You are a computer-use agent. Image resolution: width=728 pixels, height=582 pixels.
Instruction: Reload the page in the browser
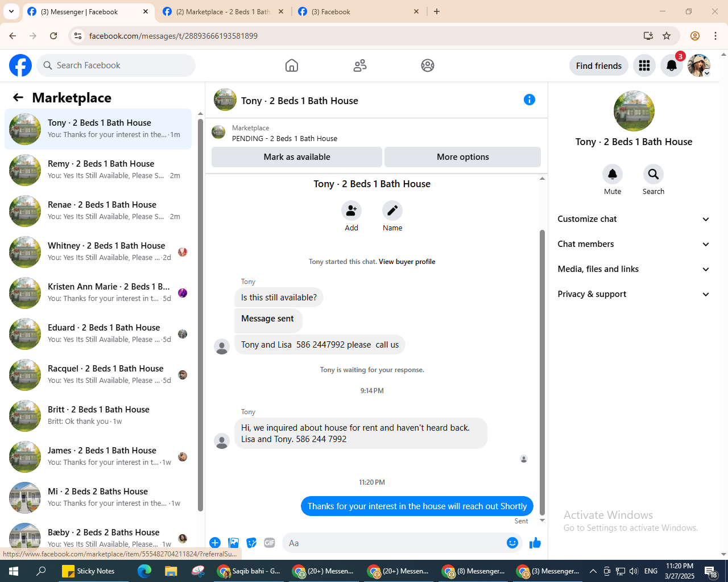pyautogui.click(x=53, y=36)
